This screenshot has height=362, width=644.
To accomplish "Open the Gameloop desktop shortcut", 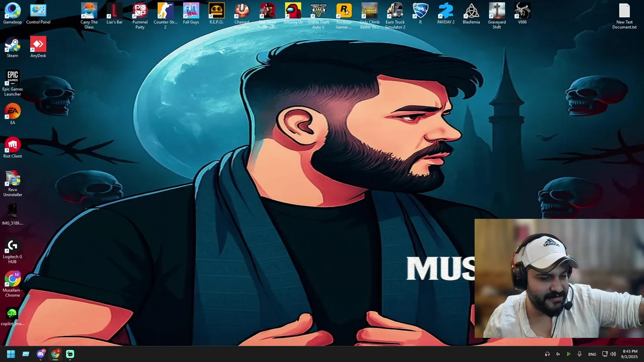I will pyautogui.click(x=13, y=14).
